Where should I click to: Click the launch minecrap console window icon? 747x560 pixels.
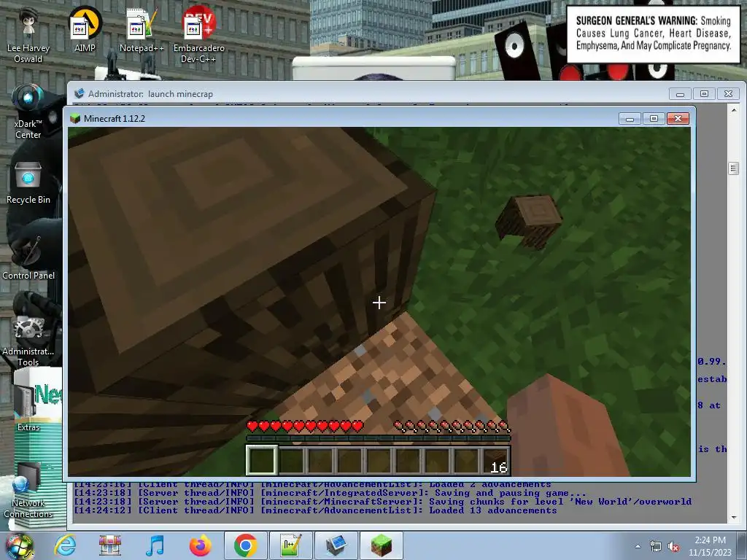click(x=80, y=94)
